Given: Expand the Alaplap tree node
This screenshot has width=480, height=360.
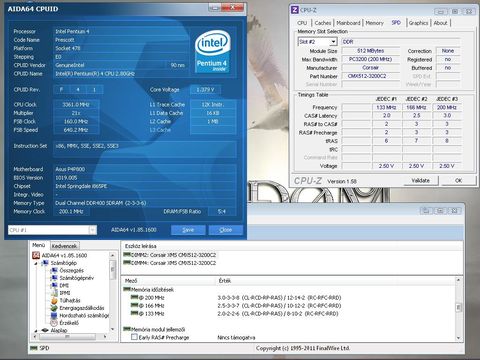Looking at the screenshot, I should point(36,331).
